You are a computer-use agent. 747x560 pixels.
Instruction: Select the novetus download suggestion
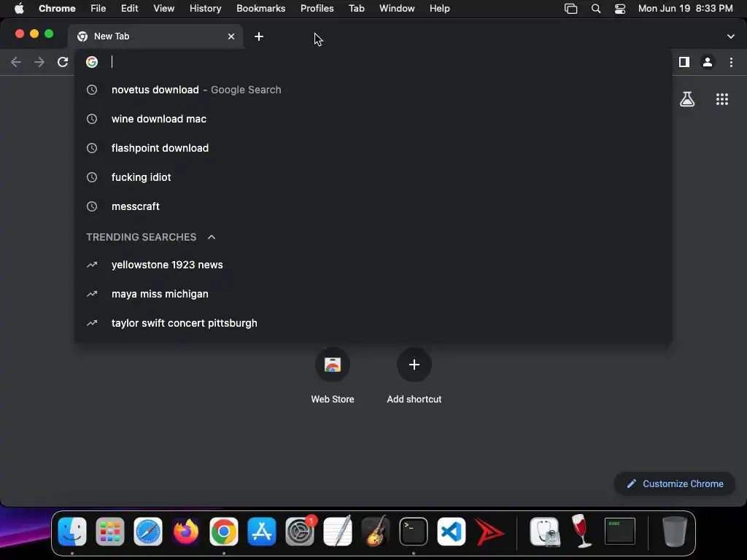pos(373,90)
